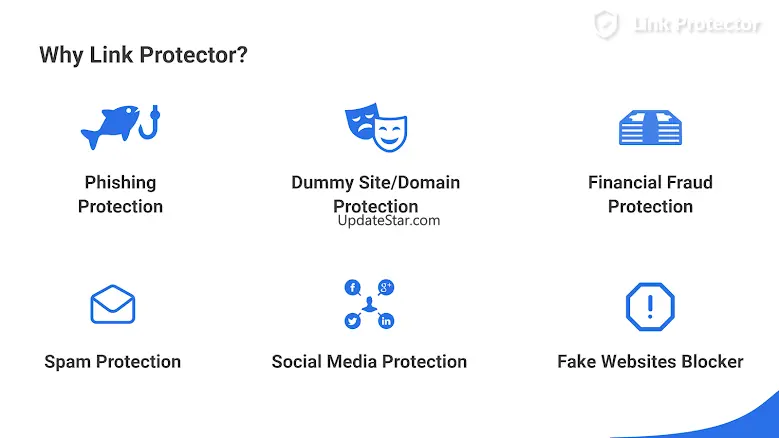Click the Phishing Protection label
Viewport: 779px width, 438px height.
pyautogui.click(x=120, y=194)
